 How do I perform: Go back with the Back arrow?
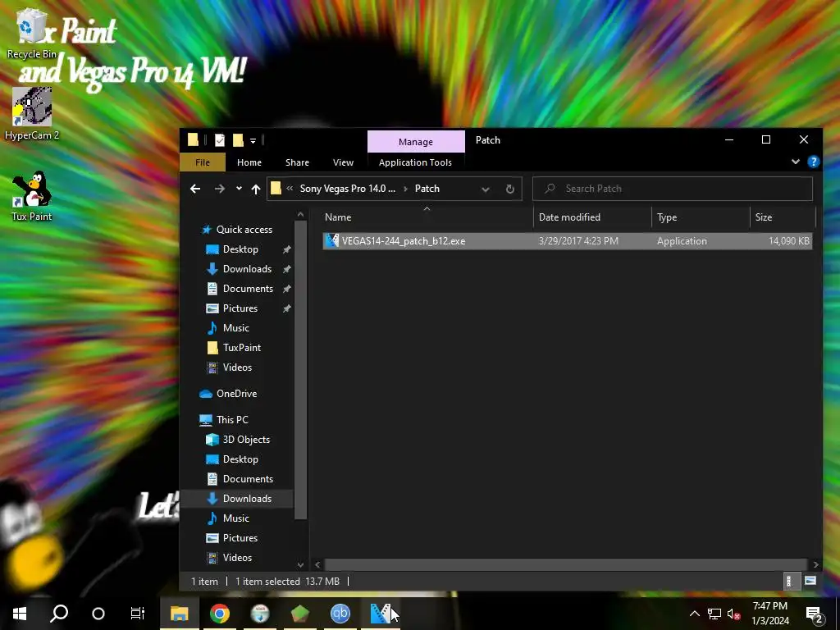[x=195, y=189]
